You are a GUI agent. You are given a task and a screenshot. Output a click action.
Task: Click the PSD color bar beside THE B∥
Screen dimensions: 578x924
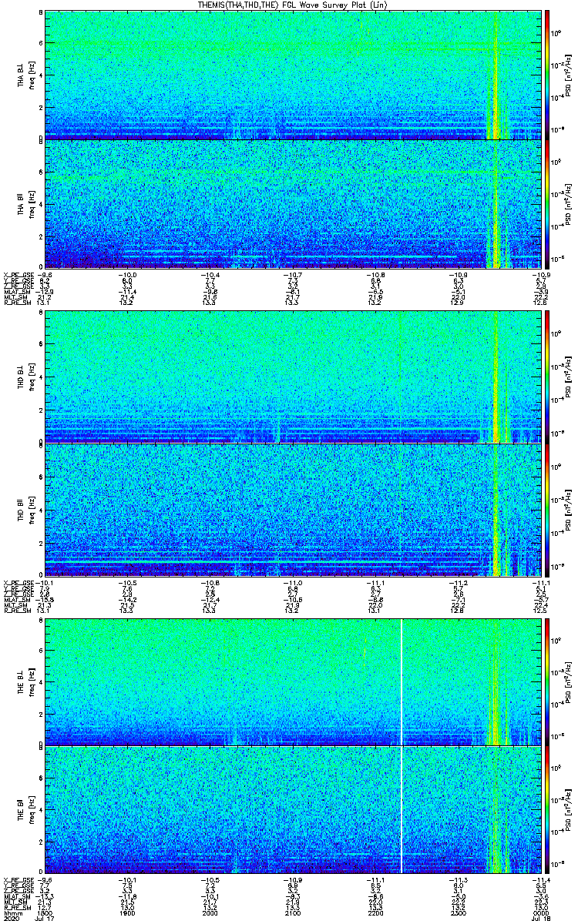pos(547,809)
